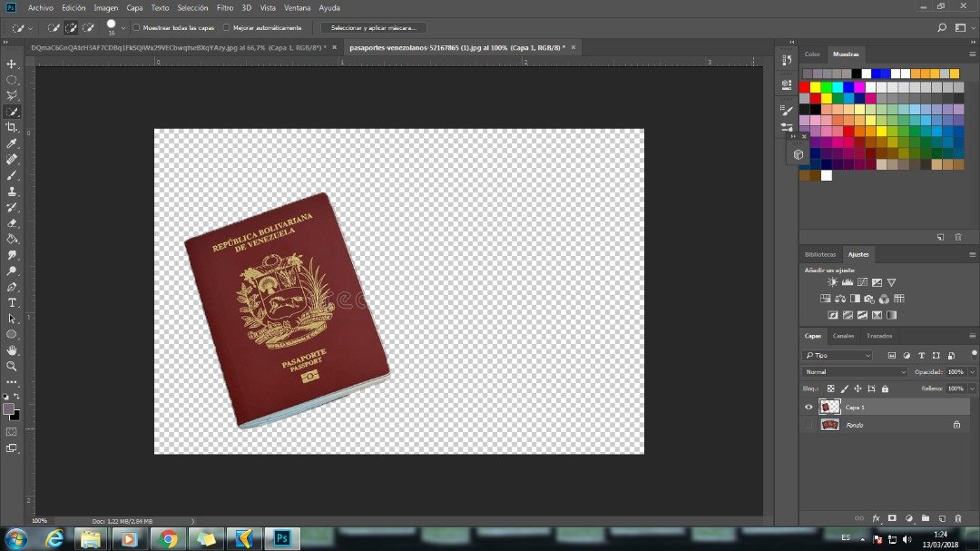Select the Eraser tool
The height and width of the screenshot is (551, 980).
pyautogui.click(x=12, y=223)
